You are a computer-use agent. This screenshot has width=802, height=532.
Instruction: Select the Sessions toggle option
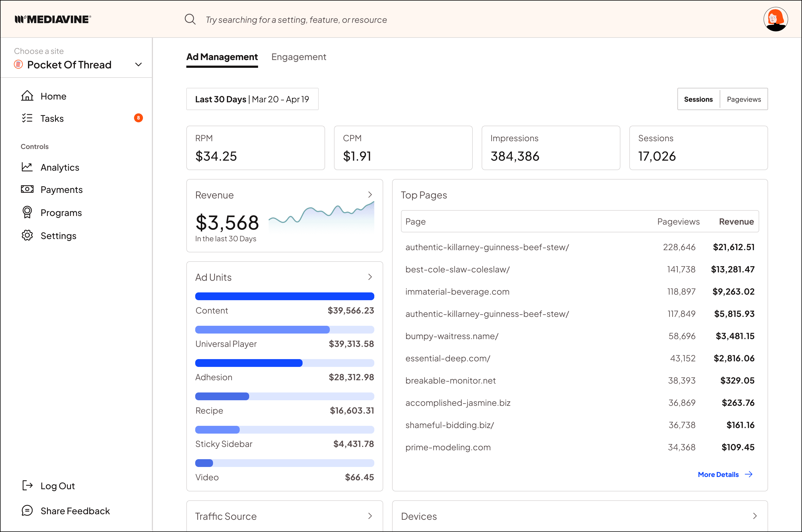pyautogui.click(x=699, y=99)
